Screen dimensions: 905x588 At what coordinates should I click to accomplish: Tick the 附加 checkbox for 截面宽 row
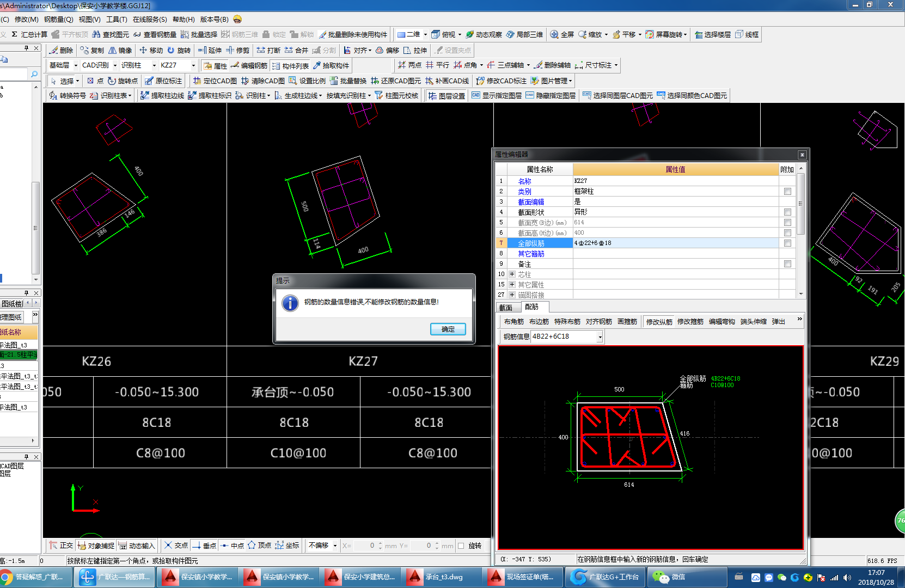pos(787,222)
